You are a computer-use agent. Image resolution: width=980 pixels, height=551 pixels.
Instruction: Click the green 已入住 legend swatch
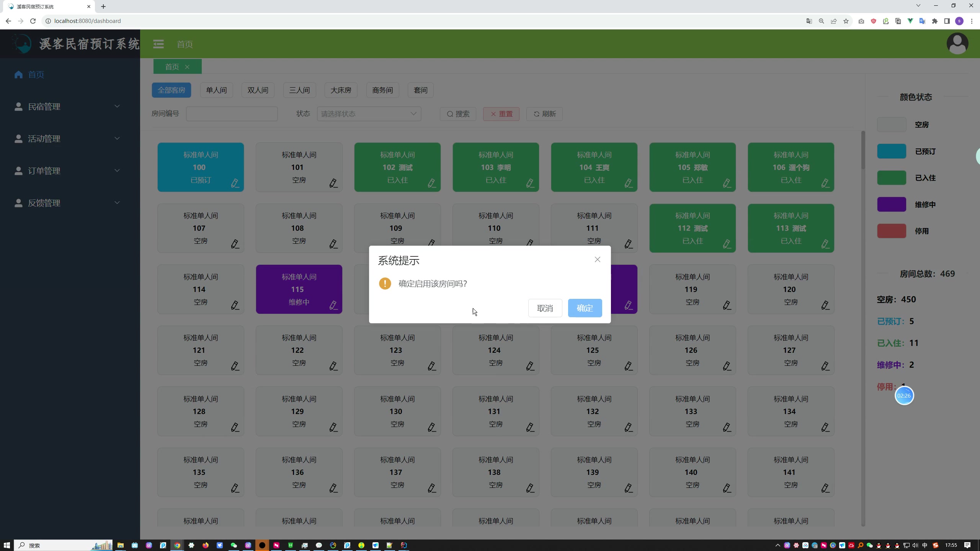coord(892,178)
